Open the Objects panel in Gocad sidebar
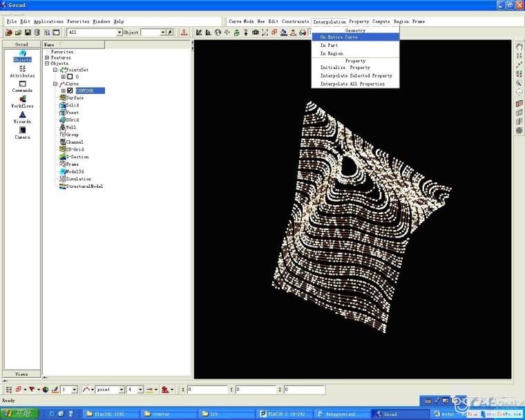This screenshot has height=420, width=525. click(22, 56)
